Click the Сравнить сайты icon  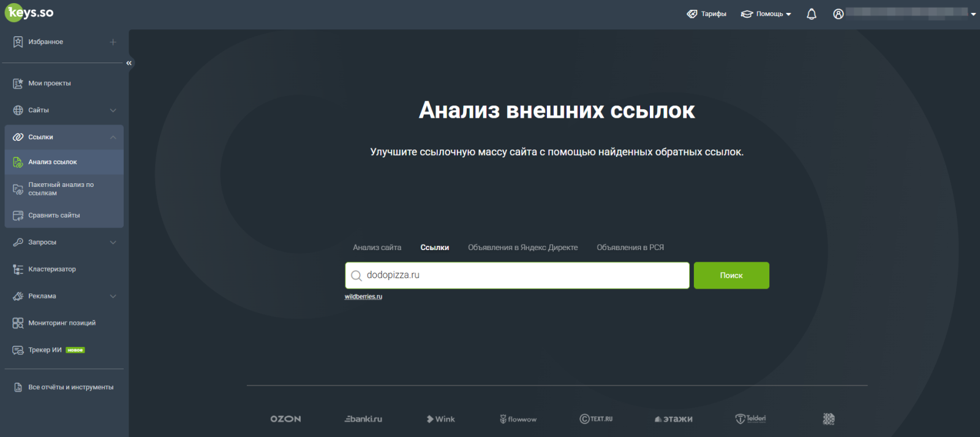click(x=18, y=216)
